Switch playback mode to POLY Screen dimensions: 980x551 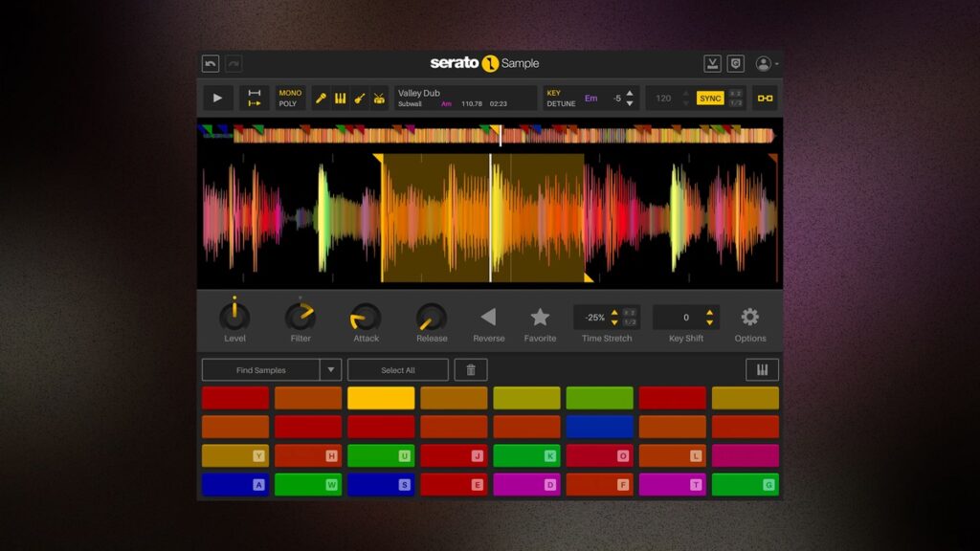click(x=287, y=105)
